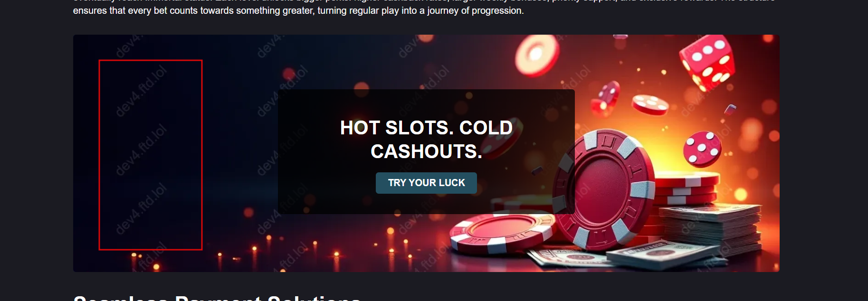Click the paragraph about journey of progression
The height and width of the screenshot is (301, 868).
(298, 10)
